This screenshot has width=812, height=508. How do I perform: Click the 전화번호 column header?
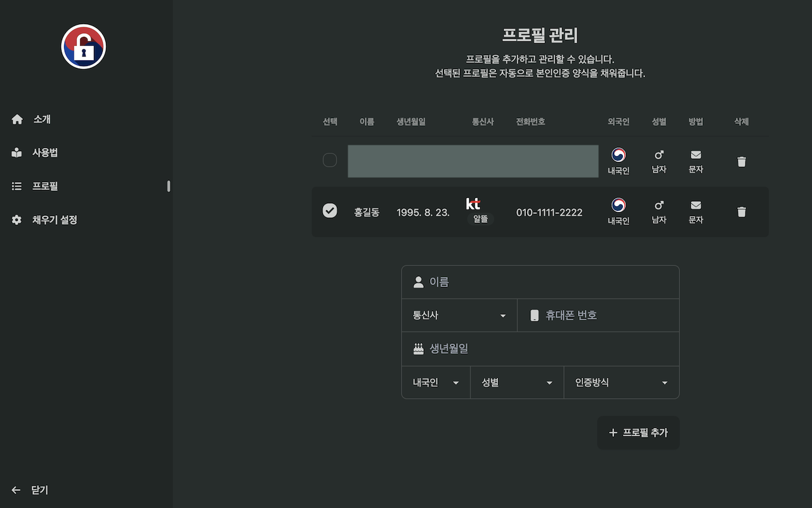(x=531, y=122)
